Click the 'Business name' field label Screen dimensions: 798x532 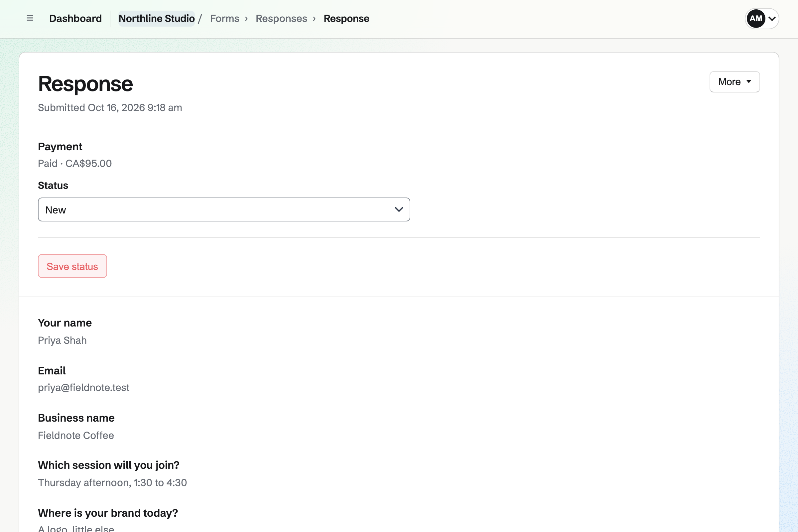[x=76, y=418]
